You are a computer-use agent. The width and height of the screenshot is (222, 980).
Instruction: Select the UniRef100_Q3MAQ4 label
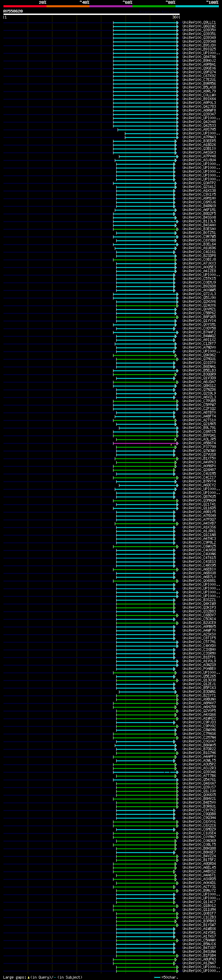[199, 501]
